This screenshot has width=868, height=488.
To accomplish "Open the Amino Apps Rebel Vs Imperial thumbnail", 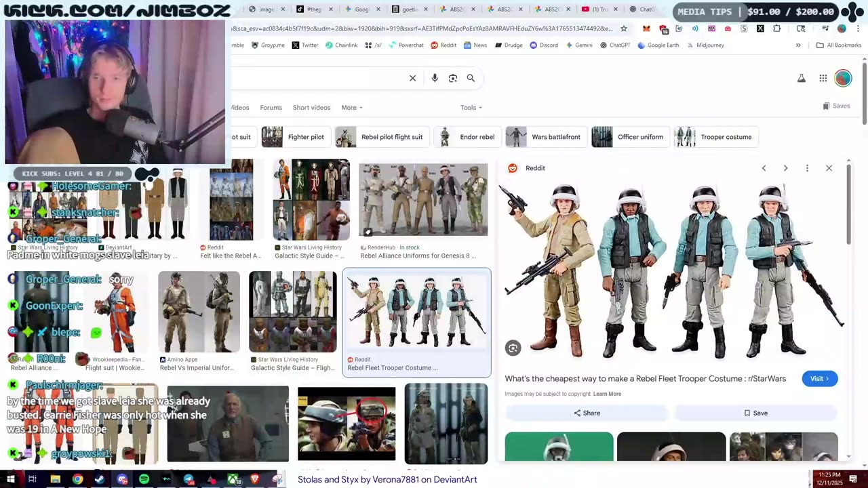I will (x=199, y=312).
